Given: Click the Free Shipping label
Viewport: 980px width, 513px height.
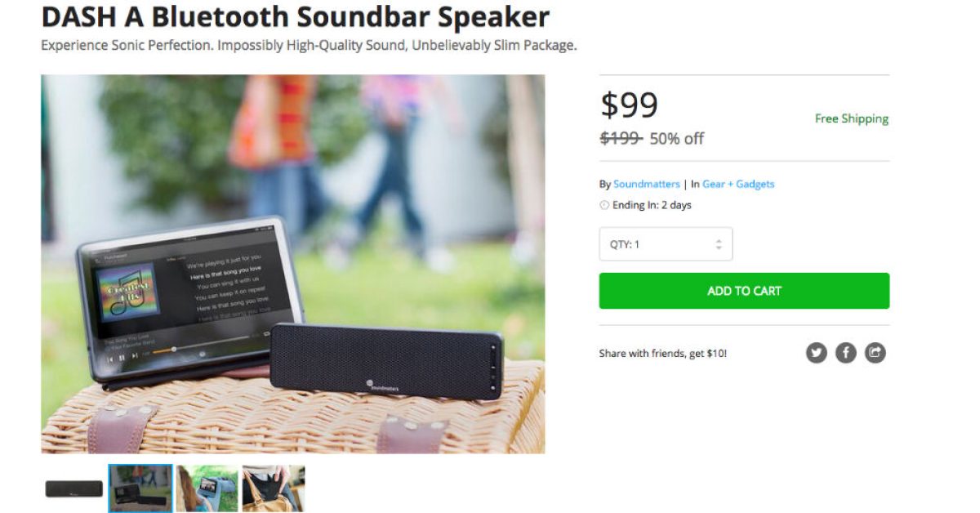Looking at the screenshot, I should (x=851, y=118).
